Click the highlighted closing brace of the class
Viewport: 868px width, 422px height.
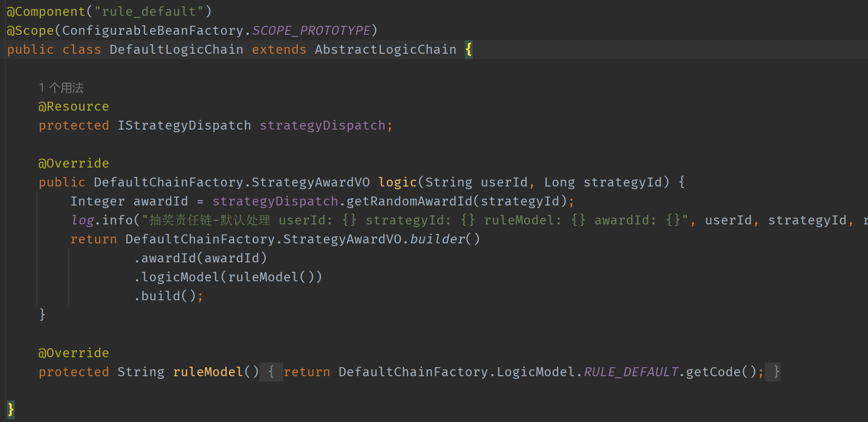(x=11, y=410)
